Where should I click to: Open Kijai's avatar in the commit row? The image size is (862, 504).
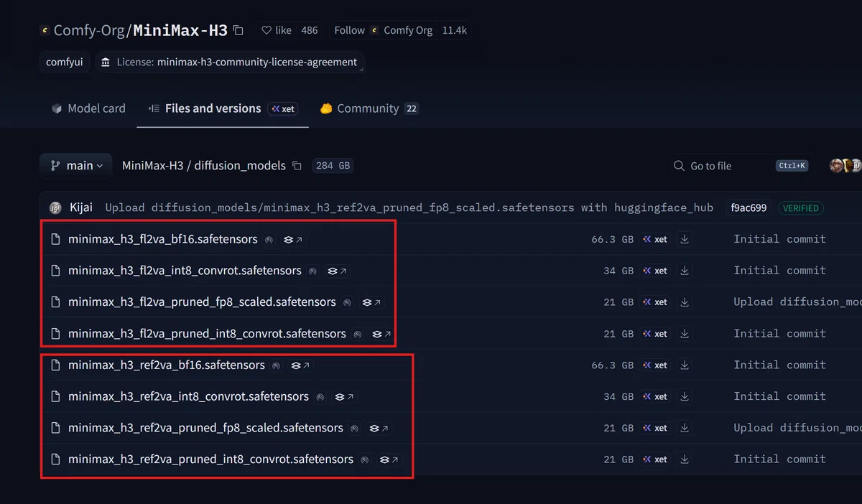56,207
